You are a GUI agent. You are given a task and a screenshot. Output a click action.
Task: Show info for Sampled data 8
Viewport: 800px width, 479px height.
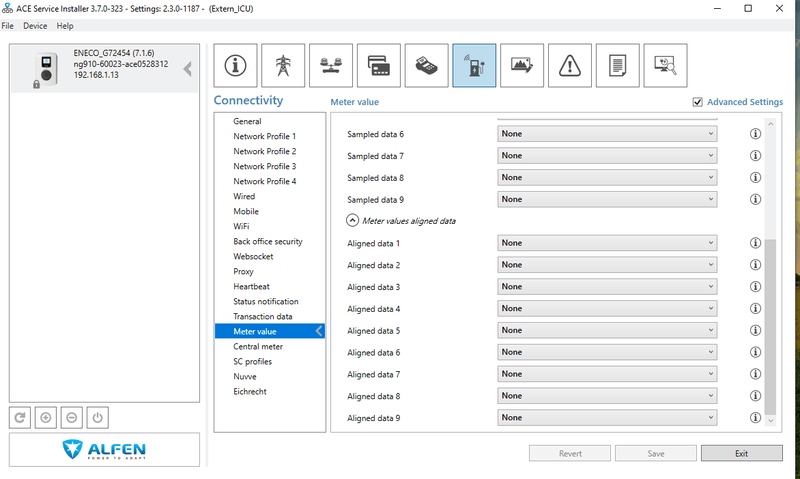tap(756, 178)
